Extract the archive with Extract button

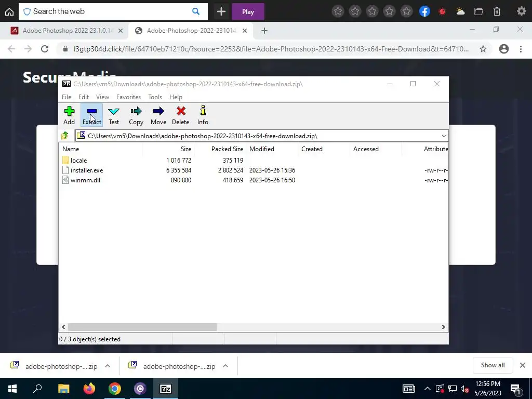pyautogui.click(x=91, y=115)
